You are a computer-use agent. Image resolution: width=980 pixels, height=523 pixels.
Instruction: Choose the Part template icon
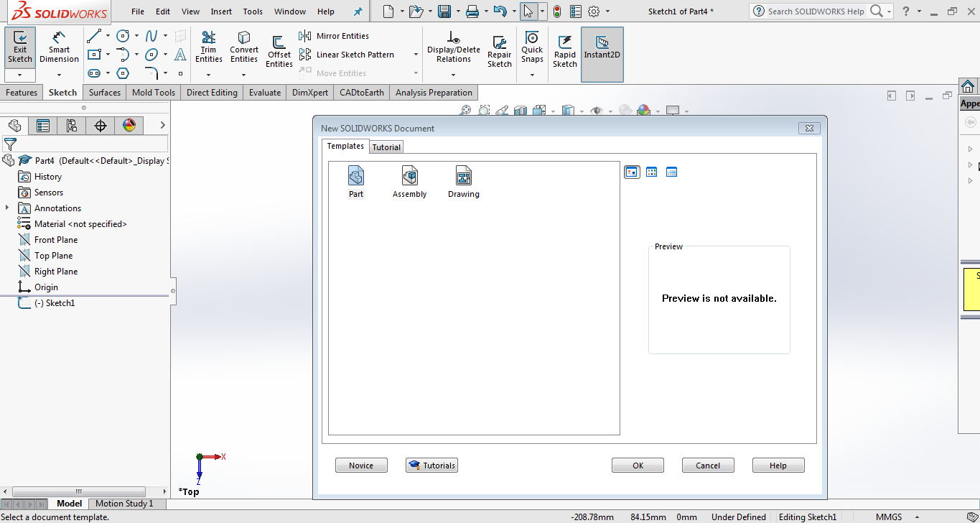click(356, 182)
